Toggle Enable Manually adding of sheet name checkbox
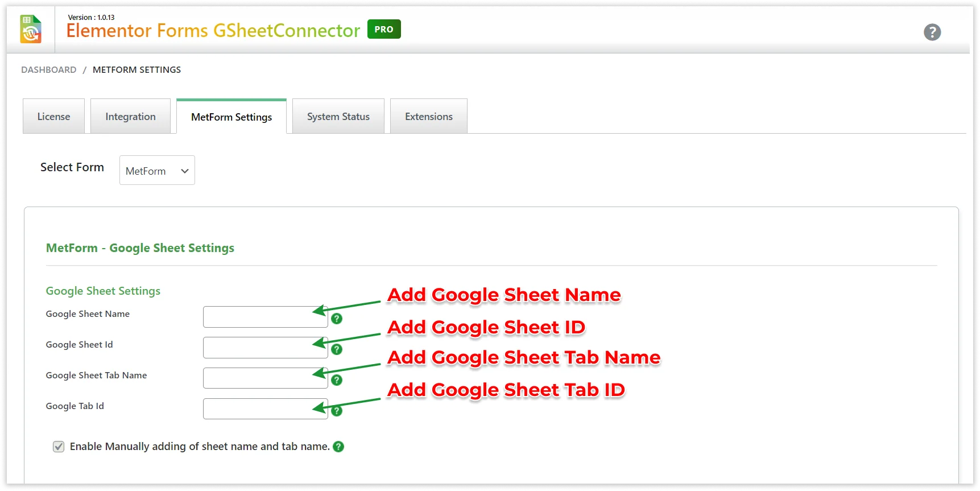980x491 pixels. (x=59, y=447)
